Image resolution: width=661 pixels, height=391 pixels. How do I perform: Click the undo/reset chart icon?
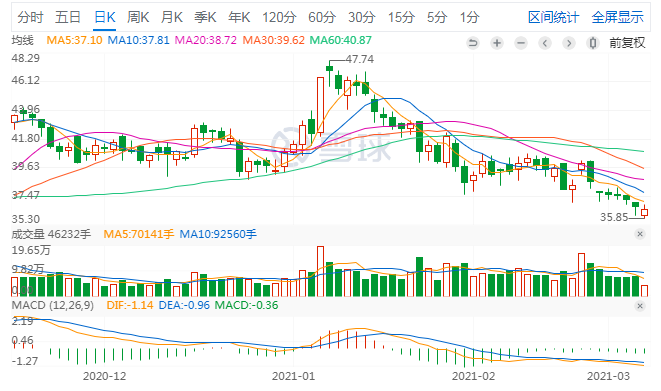coord(473,43)
